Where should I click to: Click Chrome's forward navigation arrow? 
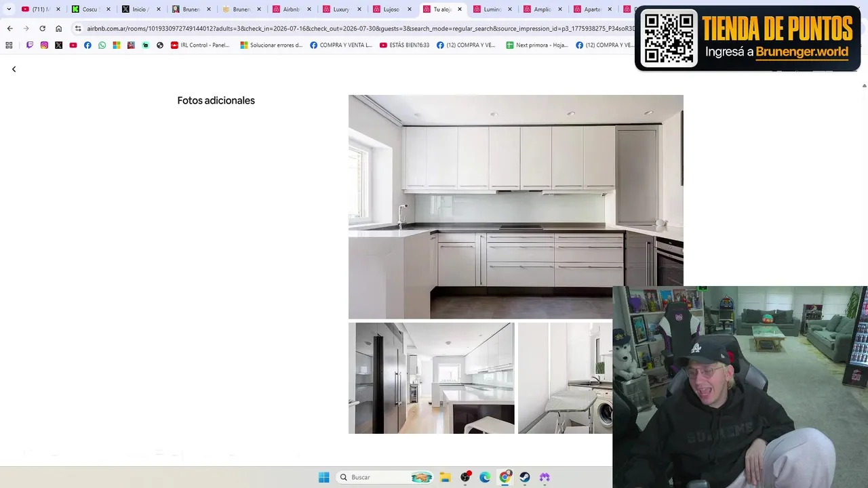(26, 28)
